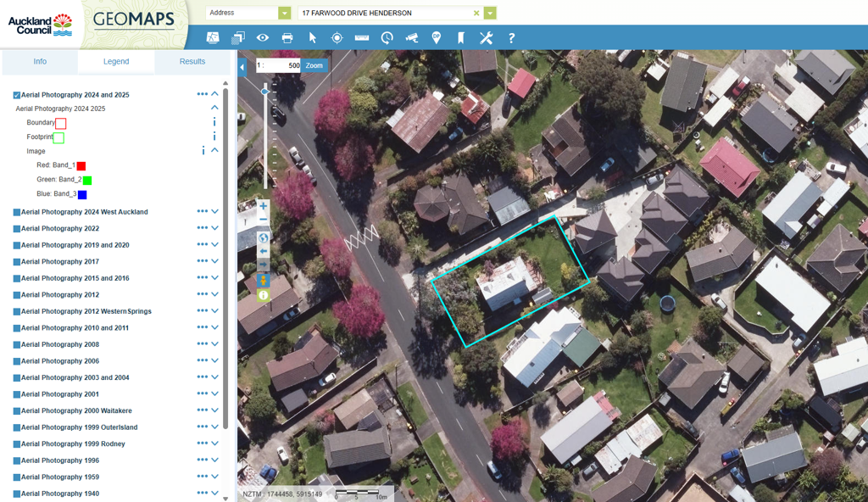This screenshot has width=868, height=502.
Task: Open the bookmark tool
Action: [461, 38]
